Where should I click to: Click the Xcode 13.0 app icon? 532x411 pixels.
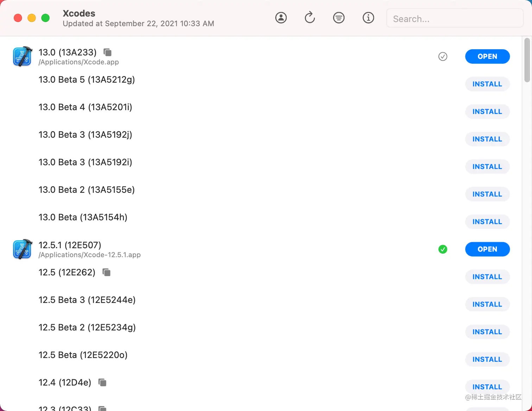23,56
